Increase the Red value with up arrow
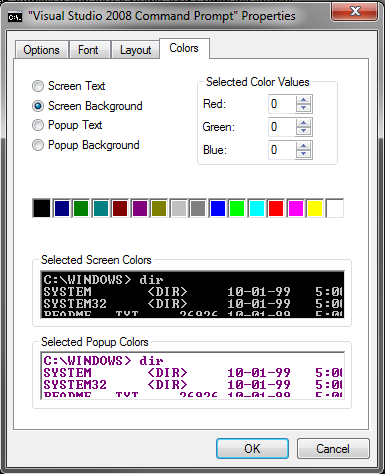This screenshot has width=385, height=474. coord(303,100)
